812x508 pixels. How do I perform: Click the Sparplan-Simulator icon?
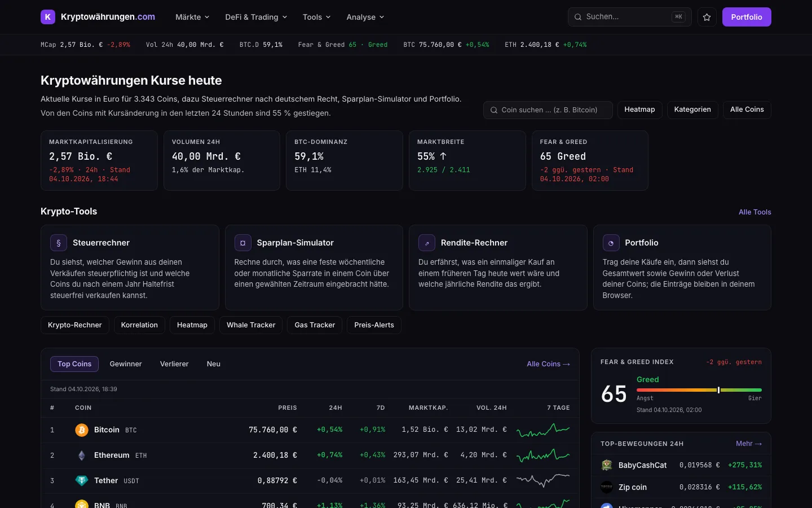pyautogui.click(x=243, y=243)
